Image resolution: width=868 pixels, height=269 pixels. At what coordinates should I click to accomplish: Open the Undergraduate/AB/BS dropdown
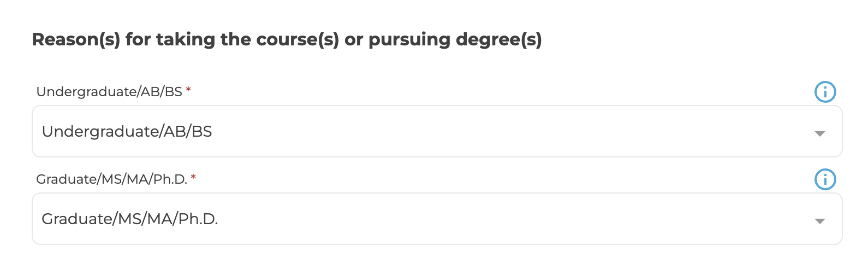[437, 131]
